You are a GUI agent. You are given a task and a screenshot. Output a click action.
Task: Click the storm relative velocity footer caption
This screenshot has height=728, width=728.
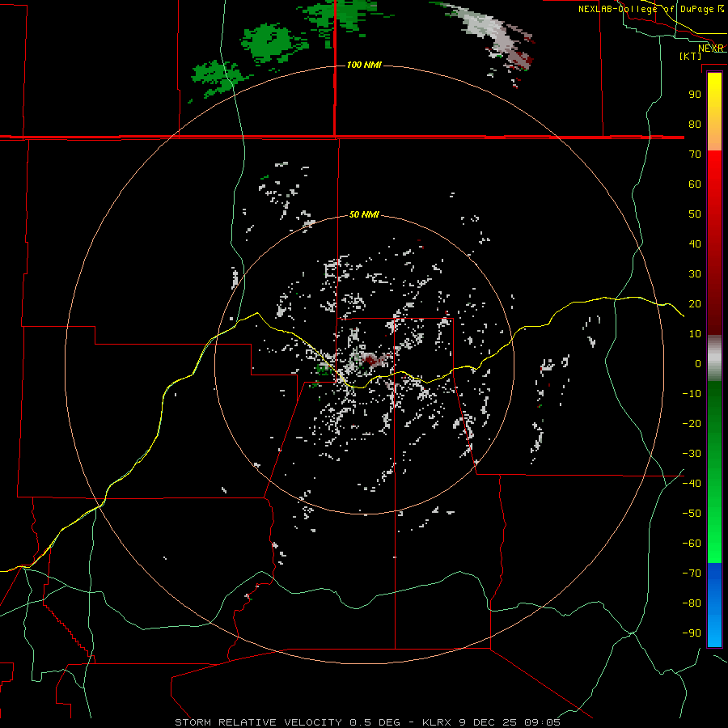pyautogui.click(x=367, y=722)
